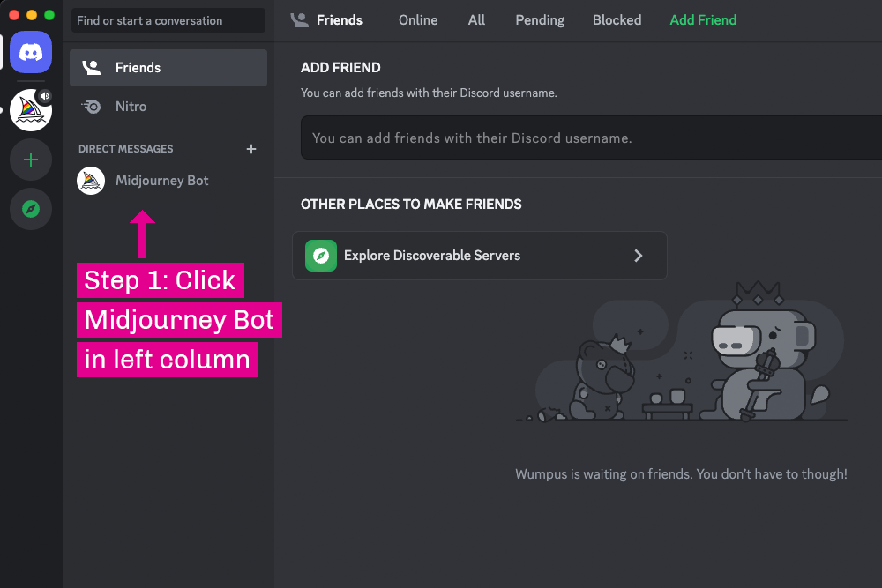Click the macOS red close window button
The height and width of the screenshot is (588, 882).
point(14,15)
